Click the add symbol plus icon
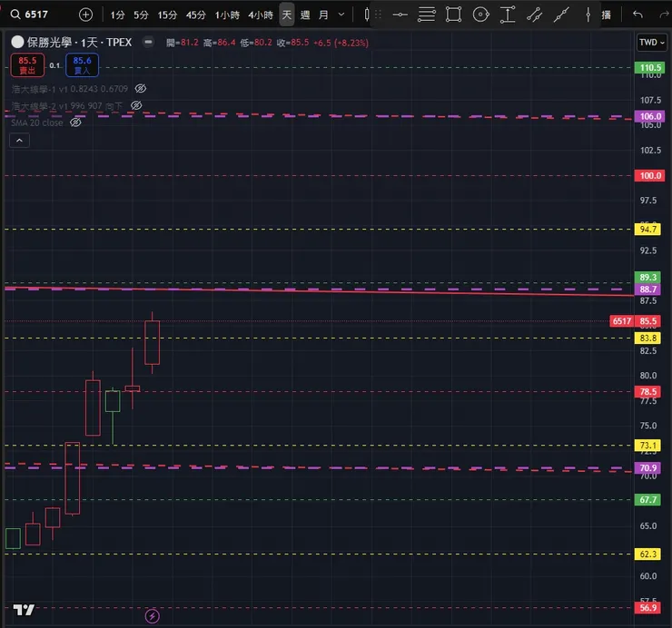This screenshot has width=672, height=628. (x=85, y=15)
